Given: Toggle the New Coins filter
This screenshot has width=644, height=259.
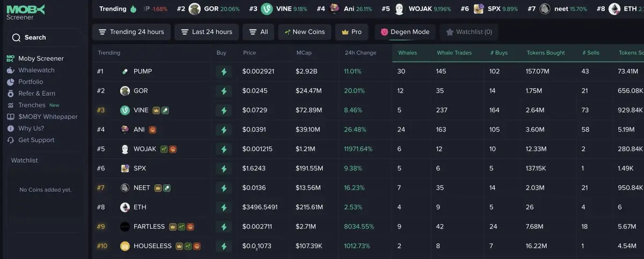Looking at the screenshot, I should click(x=304, y=32).
